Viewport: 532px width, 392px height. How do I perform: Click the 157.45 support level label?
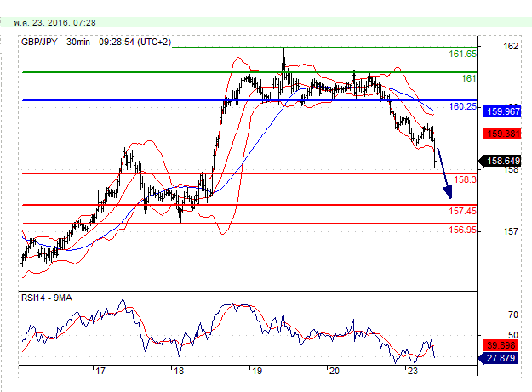[462, 211]
